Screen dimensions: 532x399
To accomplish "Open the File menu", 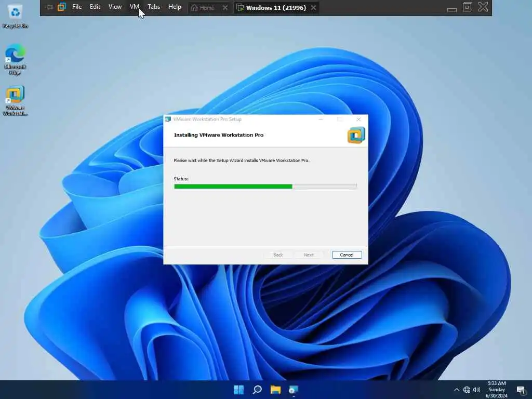I will 77,7.
